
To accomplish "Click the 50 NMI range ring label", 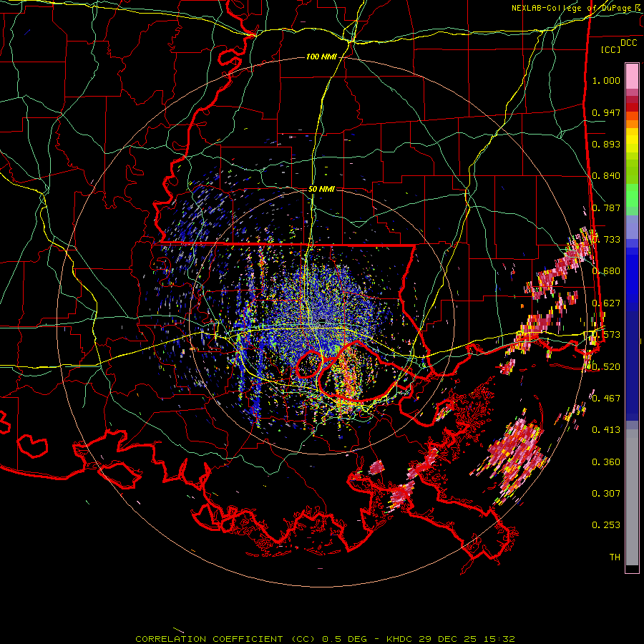I will coord(321,190).
